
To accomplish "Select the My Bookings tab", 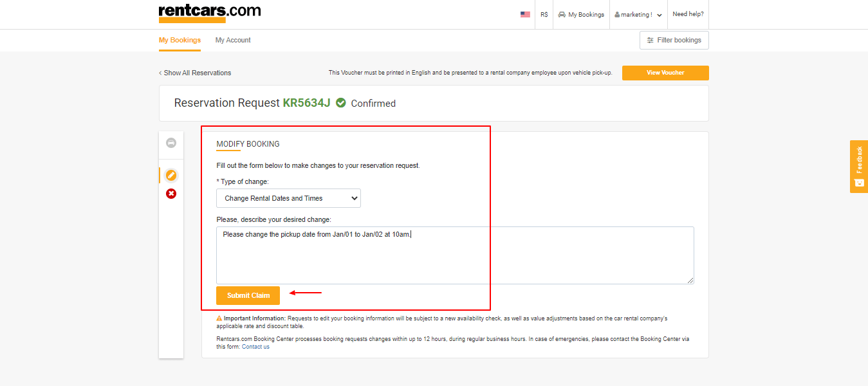I will 180,39.
